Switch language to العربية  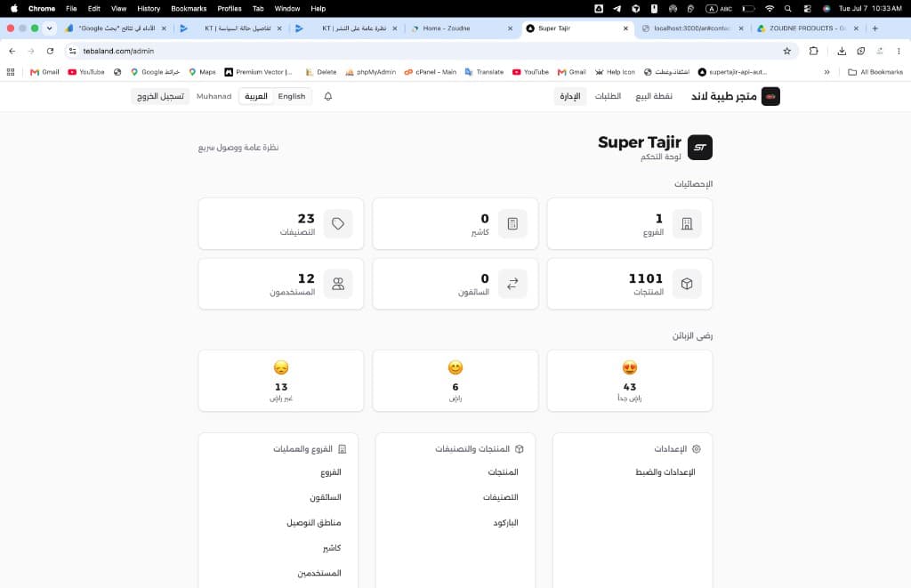256,96
